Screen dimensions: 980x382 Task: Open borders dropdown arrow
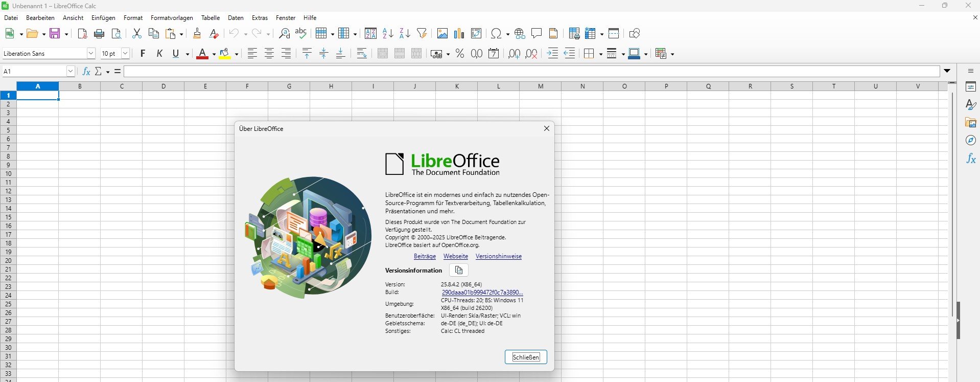click(x=600, y=54)
